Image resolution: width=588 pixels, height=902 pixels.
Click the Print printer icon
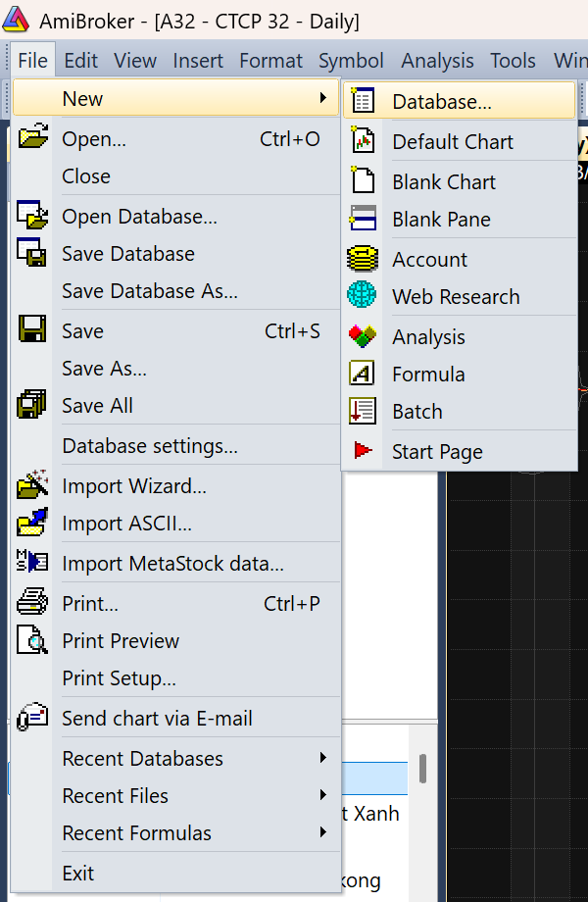coord(32,602)
